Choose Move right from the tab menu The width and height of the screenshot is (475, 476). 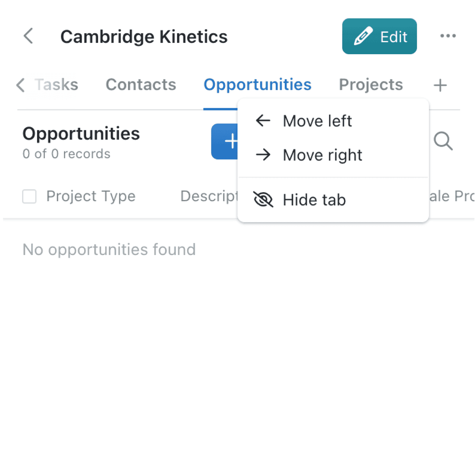[x=322, y=155]
